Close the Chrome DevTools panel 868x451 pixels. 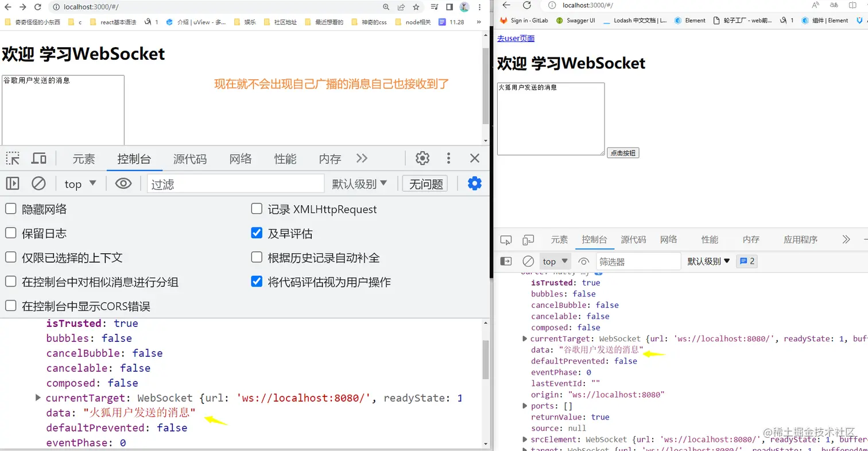(475, 159)
